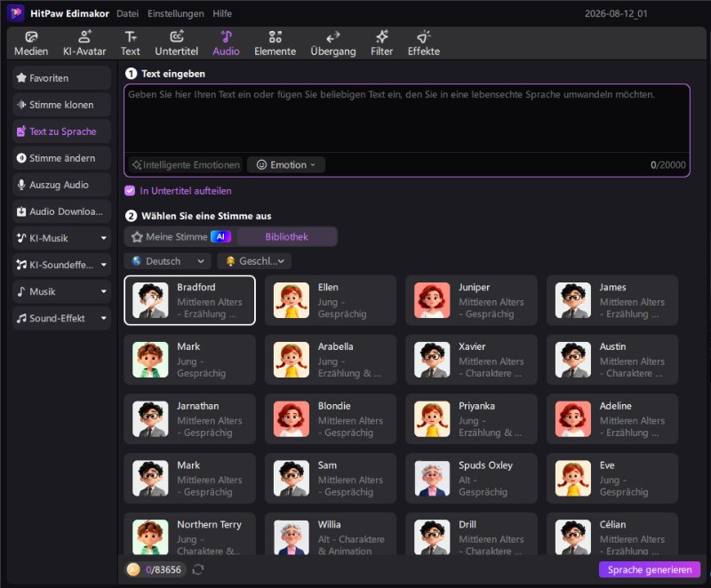Select the Blondie voice card
Screen dimensions: 711x588
point(331,419)
